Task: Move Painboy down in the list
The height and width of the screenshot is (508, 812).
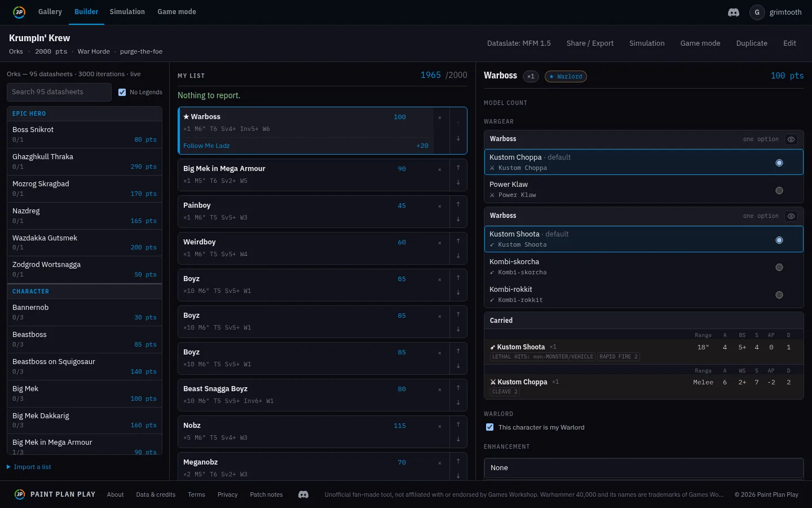Action: click(x=458, y=219)
